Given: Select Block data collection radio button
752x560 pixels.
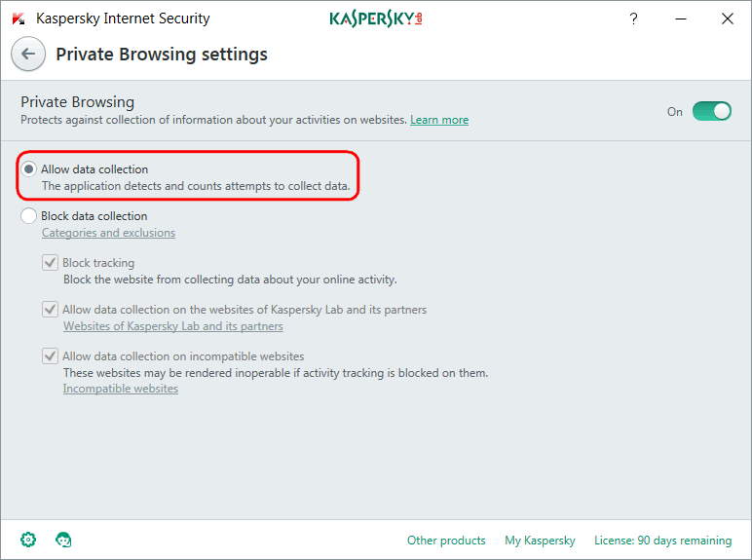Looking at the screenshot, I should pyautogui.click(x=29, y=216).
